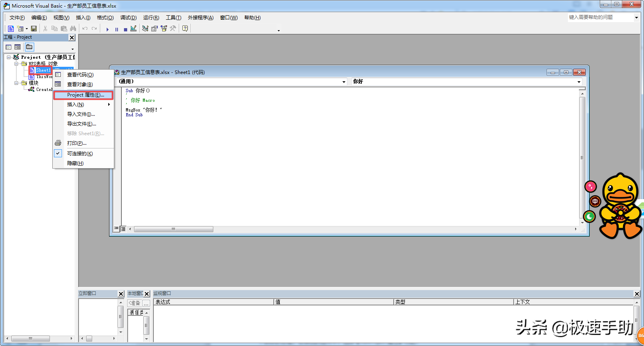The width and height of the screenshot is (644, 346).
Task: Open the Properties Window toolbar icon
Action: pos(155,29)
